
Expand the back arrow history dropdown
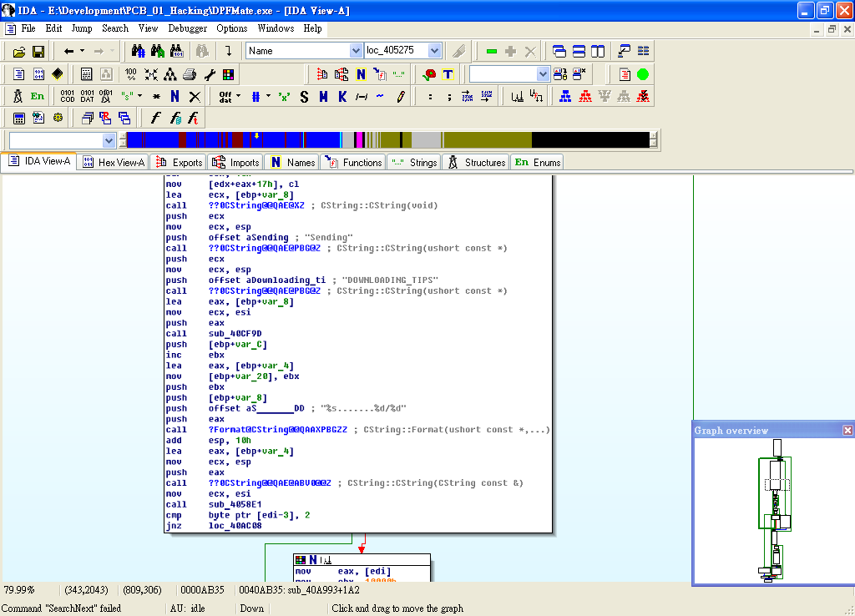tap(83, 51)
